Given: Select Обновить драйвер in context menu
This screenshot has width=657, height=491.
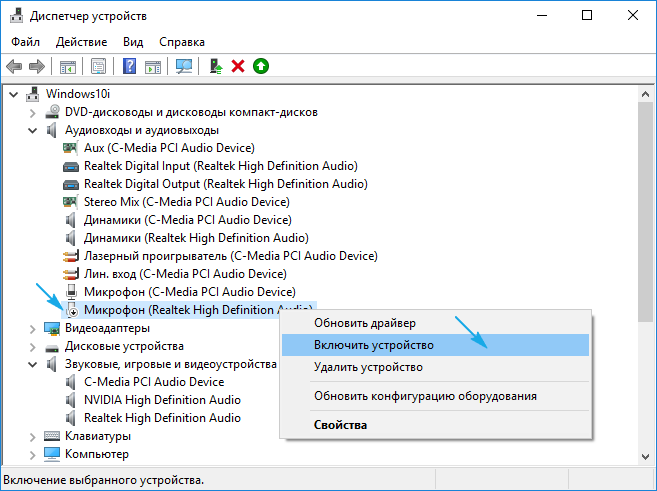Looking at the screenshot, I should pyautogui.click(x=365, y=323).
